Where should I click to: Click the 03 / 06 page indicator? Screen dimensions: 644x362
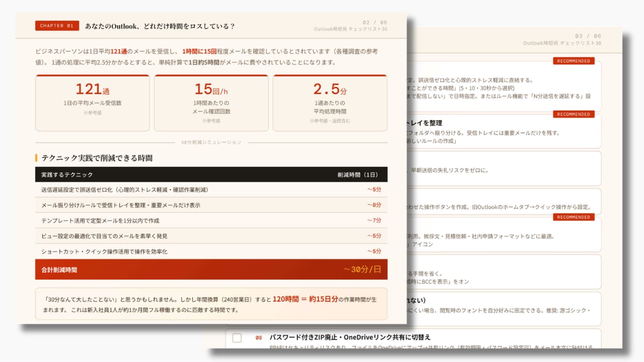588,36
